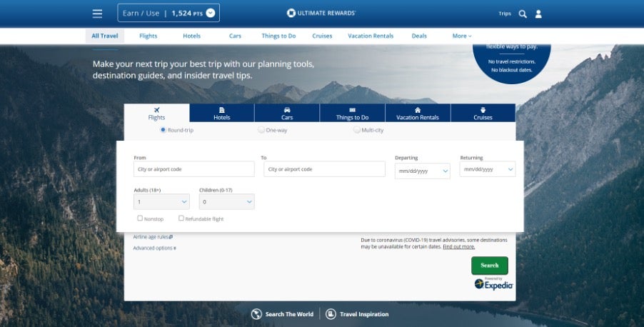Click the Travel Inspiration icon
Image resolution: width=644 pixels, height=327 pixels.
[331, 314]
